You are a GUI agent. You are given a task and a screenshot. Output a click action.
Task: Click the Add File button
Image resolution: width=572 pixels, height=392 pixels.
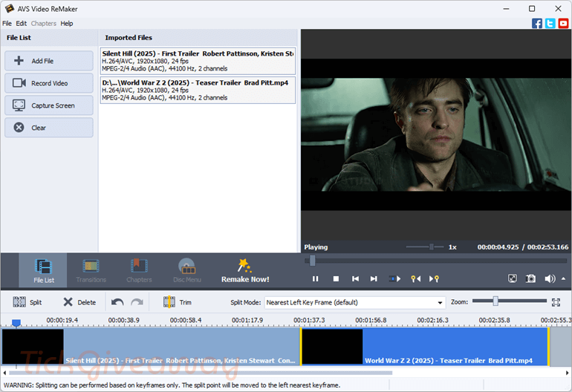click(x=49, y=61)
